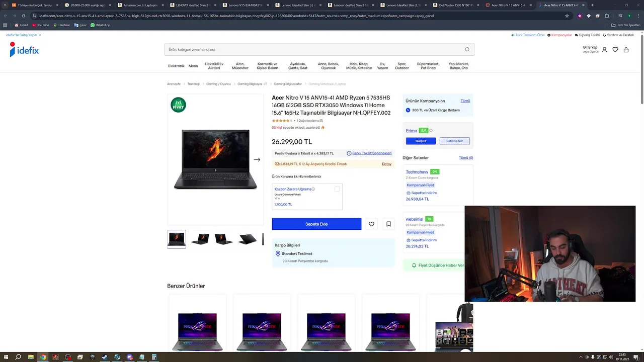Click Giriş Yap login link

590,47
